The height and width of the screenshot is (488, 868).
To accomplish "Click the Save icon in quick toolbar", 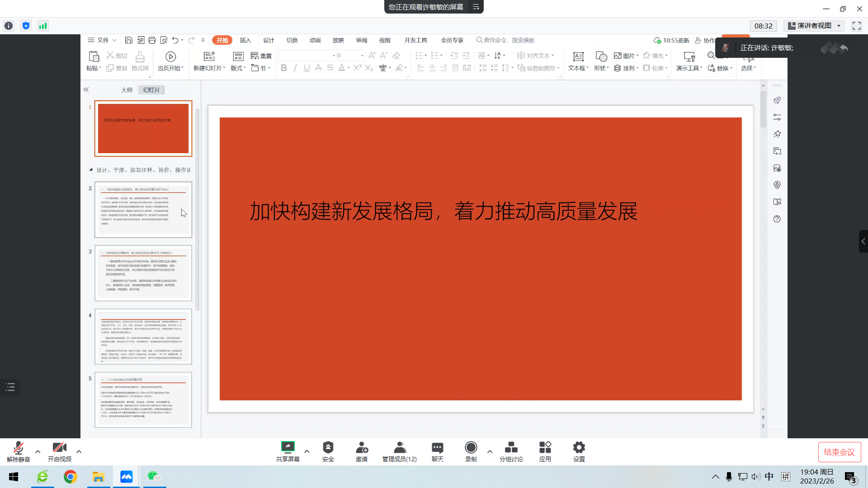I will (128, 40).
